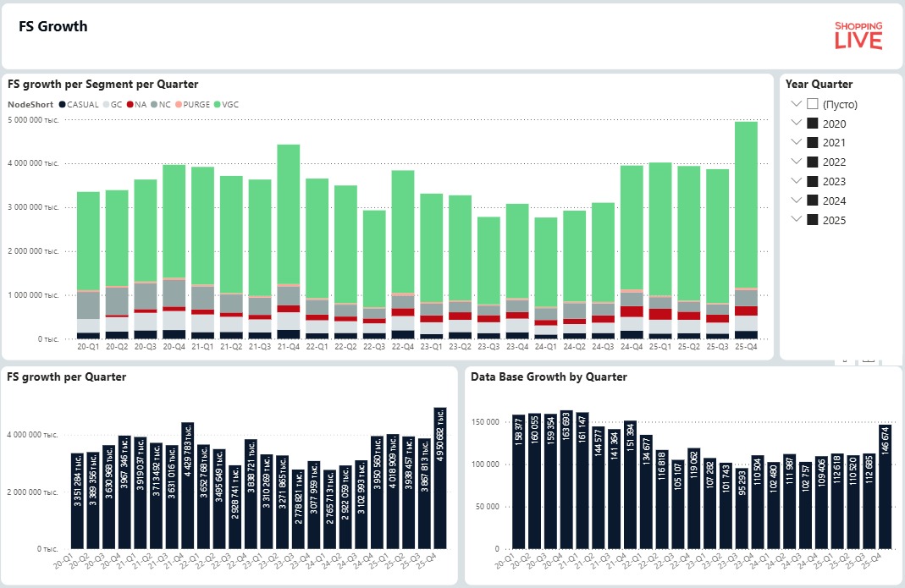Select the bar labeled 4 429 783 тыс.

(188, 486)
